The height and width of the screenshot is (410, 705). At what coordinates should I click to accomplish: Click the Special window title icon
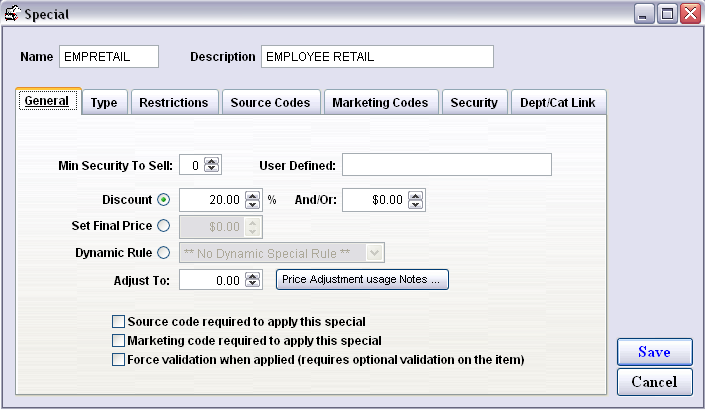tap(12, 13)
